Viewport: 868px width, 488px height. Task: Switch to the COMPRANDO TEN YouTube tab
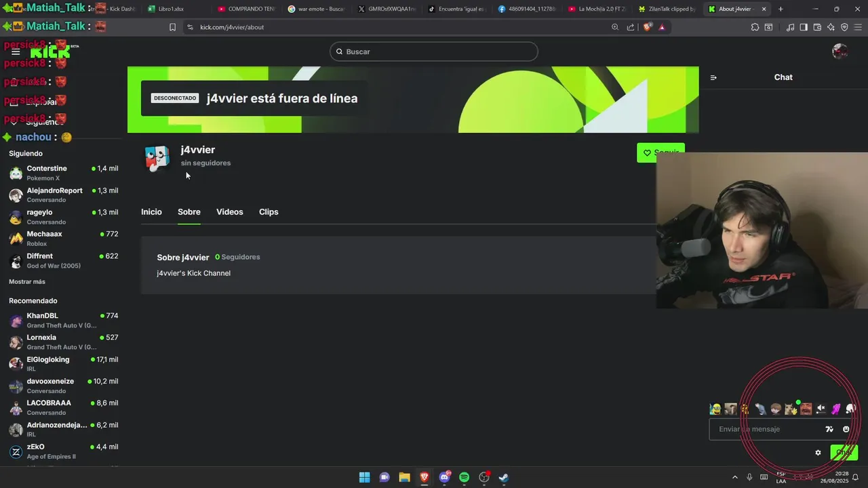245,9
